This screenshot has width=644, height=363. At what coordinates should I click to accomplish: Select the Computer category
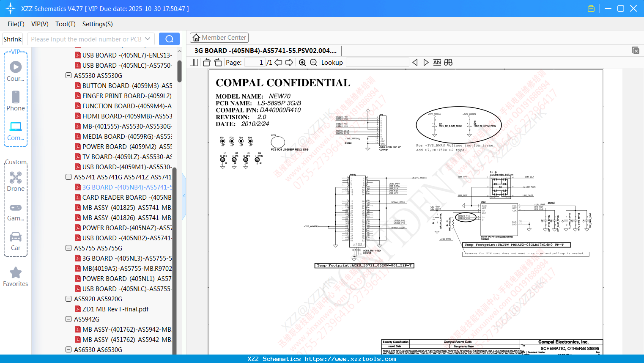point(16,130)
